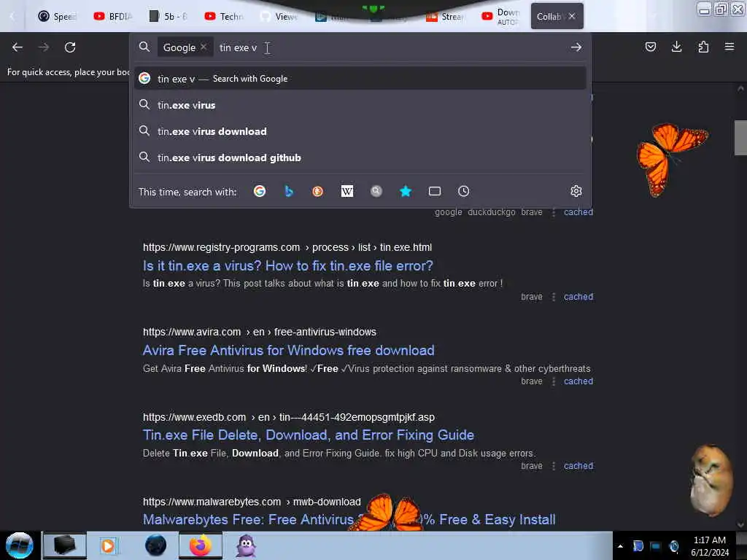Open options dots on exedb result
The height and width of the screenshot is (560, 747).
pyautogui.click(x=553, y=466)
